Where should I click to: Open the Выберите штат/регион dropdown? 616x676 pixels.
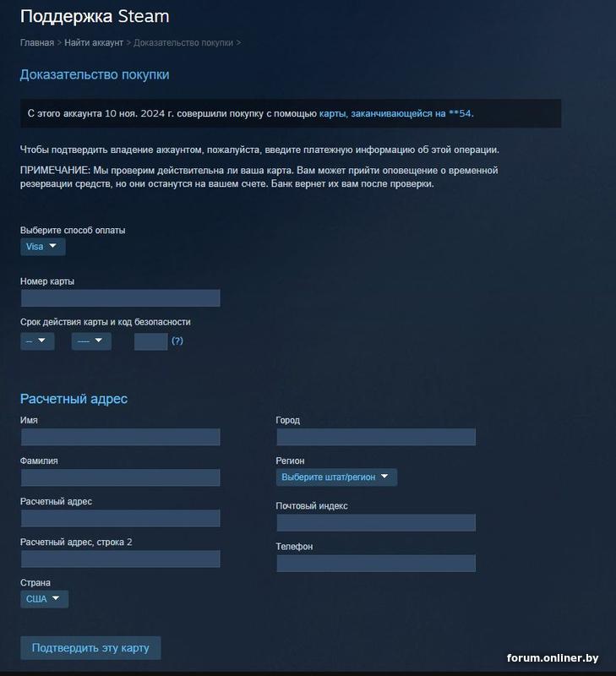point(336,477)
